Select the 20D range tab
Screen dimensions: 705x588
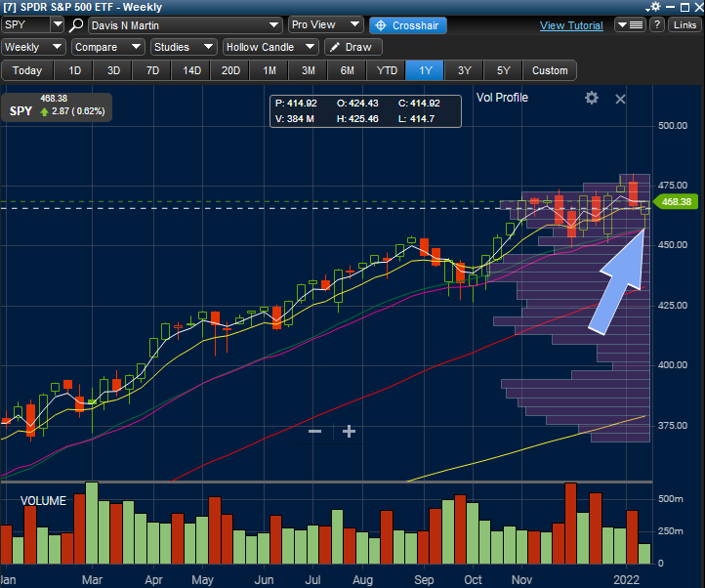(x=230, y=70)
